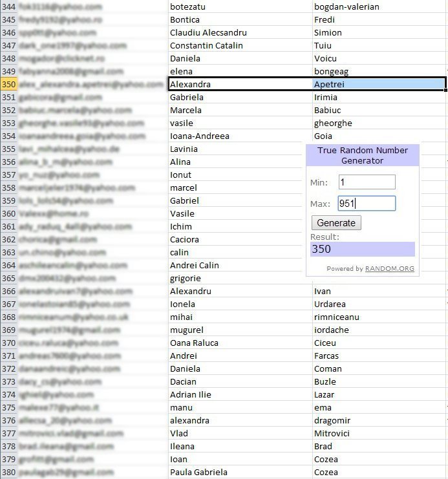The image size is (448, 479).
Task: Click the mugurel cell
Action: click(x=240, y=330)
